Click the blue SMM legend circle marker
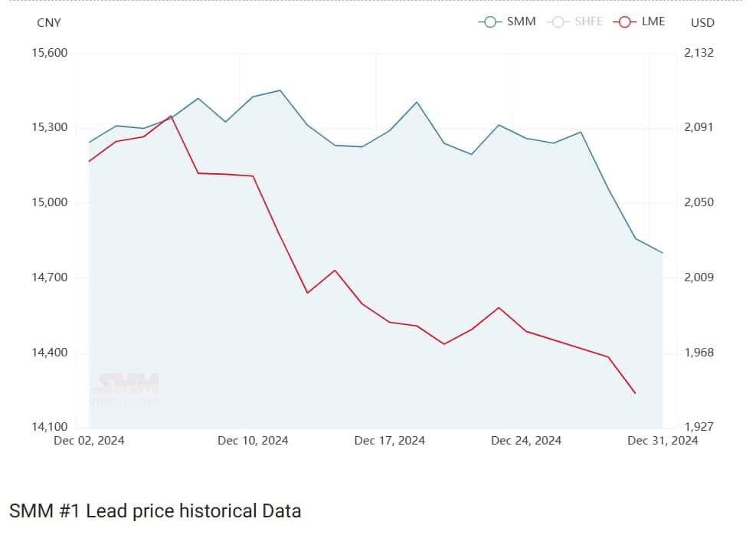This screenshot has width=756, height=535. (x=489, y=21)
